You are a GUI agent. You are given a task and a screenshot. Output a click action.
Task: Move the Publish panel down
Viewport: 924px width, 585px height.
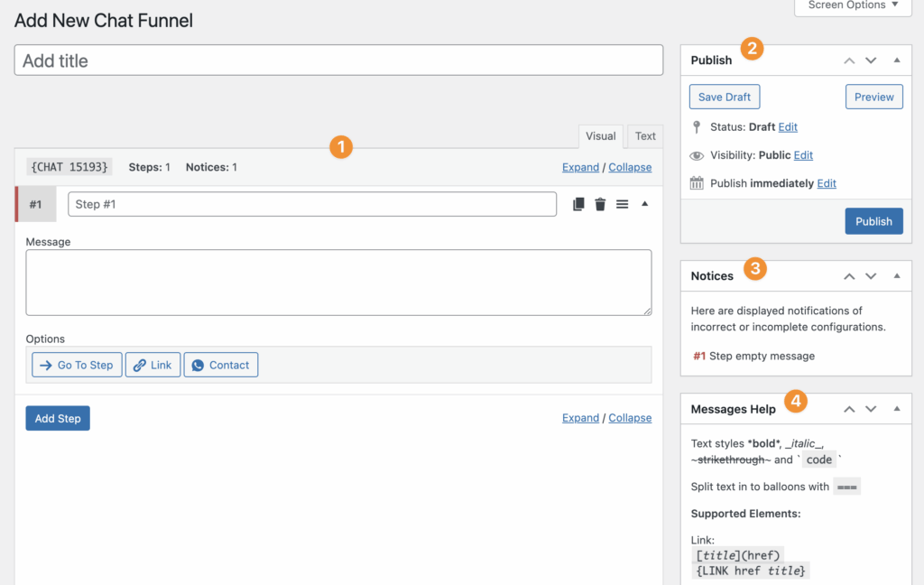click(x=871, y=60)
